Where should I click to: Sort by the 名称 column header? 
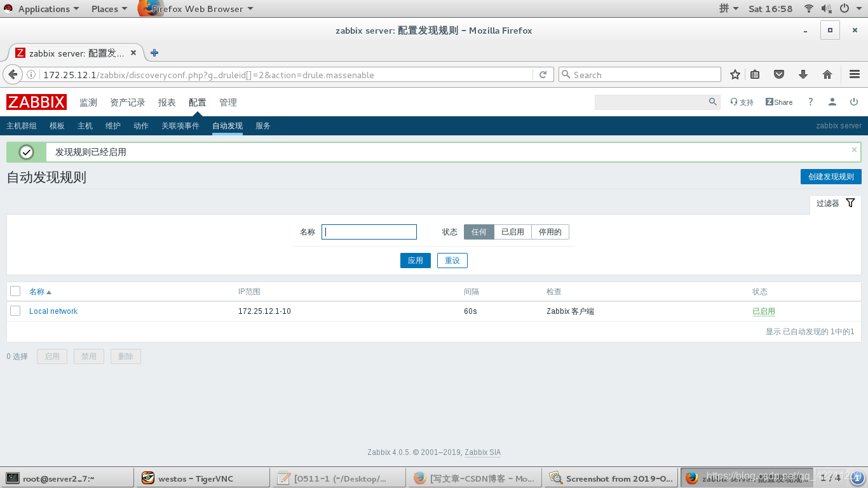[x=40, y=292]
